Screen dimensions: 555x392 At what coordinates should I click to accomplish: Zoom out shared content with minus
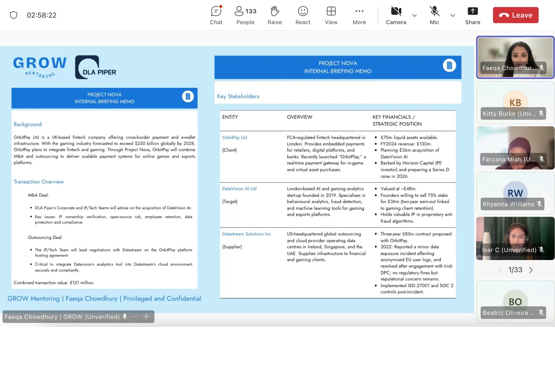[135, 317]
